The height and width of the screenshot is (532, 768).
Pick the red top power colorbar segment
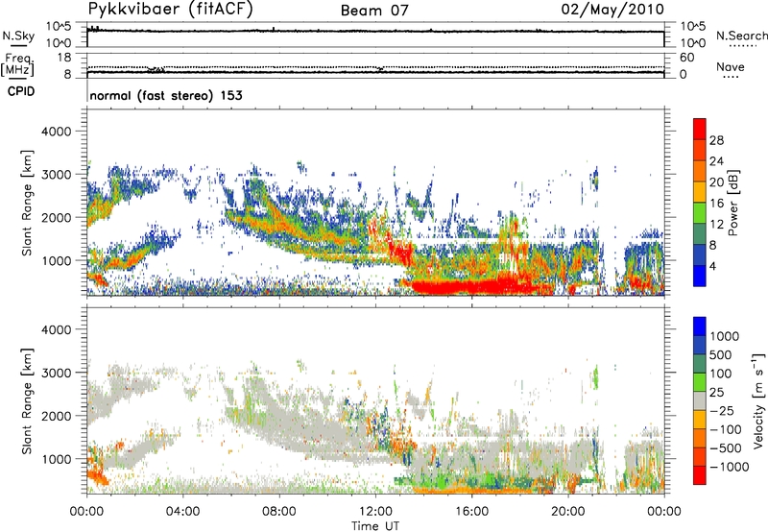click(700, 130)
